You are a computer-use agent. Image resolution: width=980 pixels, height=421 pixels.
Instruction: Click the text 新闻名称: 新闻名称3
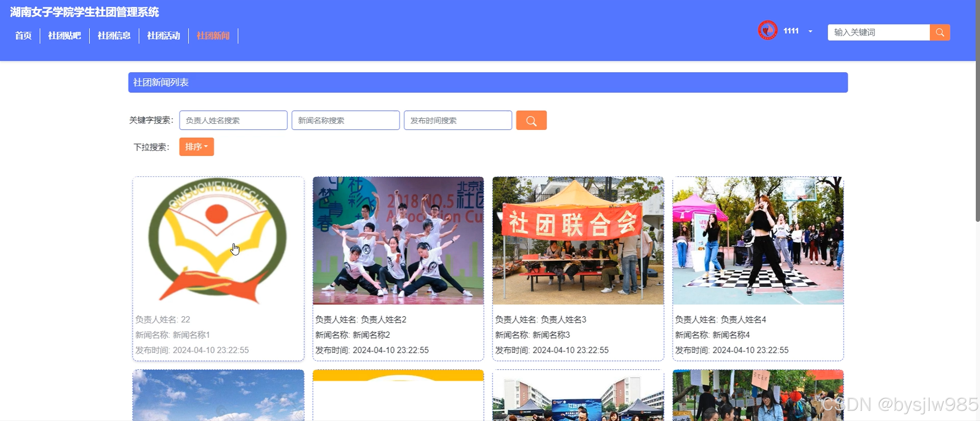(x=532, y=335)
